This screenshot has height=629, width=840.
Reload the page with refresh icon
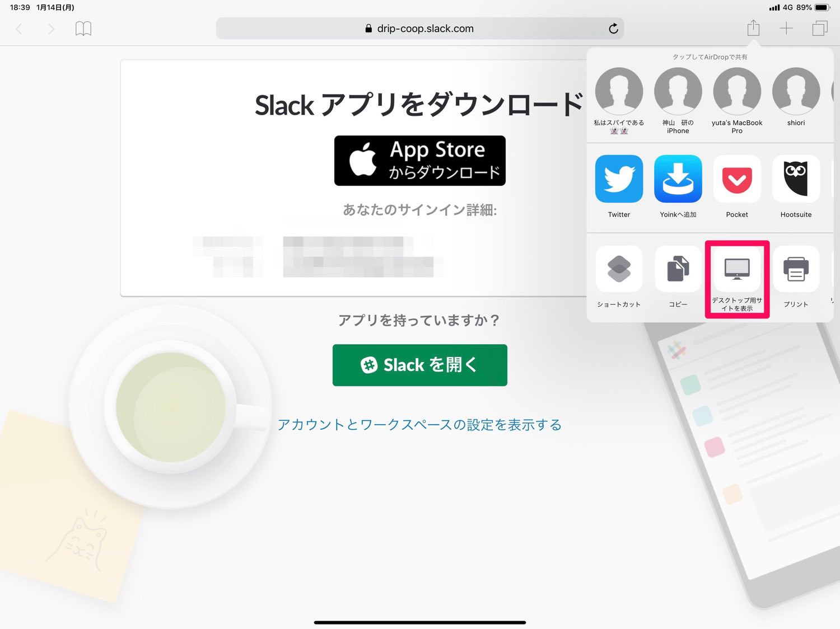[x=613, y=29]
